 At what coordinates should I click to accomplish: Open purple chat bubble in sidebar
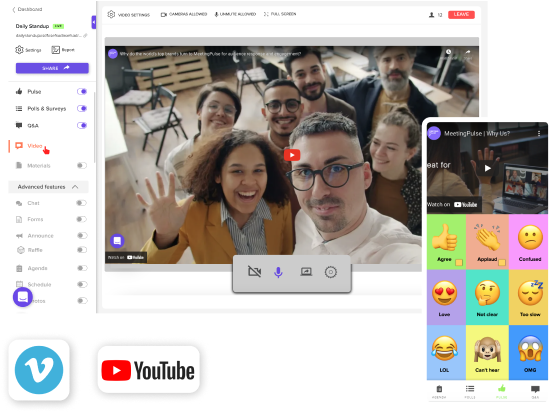click(x=23, y=297)
